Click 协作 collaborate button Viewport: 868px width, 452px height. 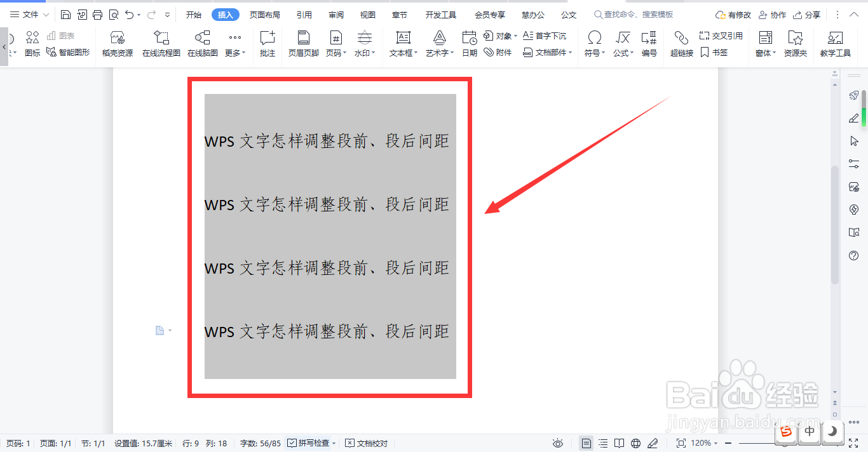pyautogui.click(x=772, y=15)
